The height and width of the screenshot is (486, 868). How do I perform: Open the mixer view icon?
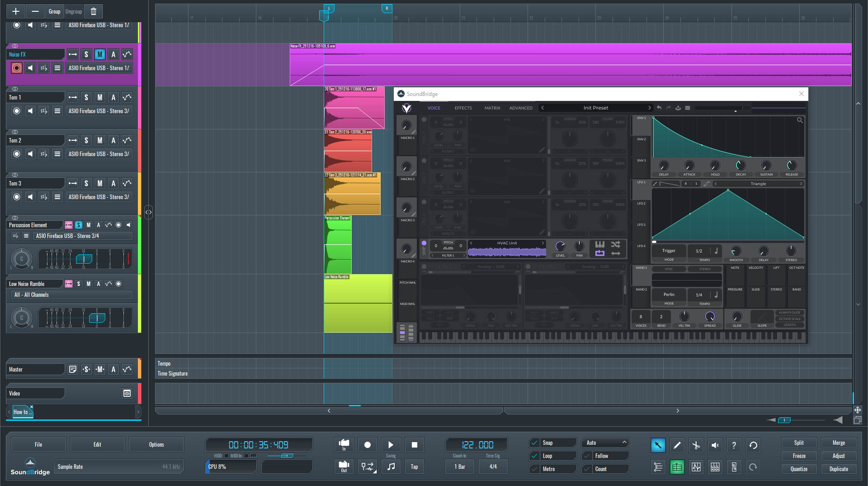(x=715, y=467)
